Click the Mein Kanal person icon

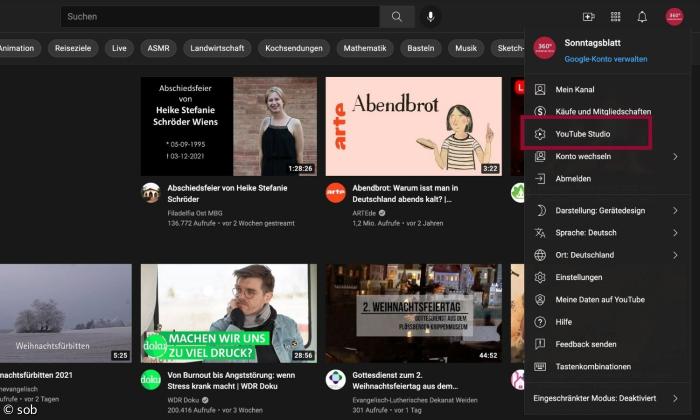[x=540, y=89]
